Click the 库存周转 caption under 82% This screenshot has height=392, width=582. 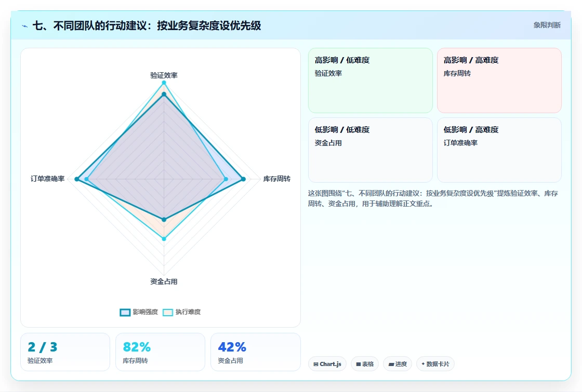[136, 360]
